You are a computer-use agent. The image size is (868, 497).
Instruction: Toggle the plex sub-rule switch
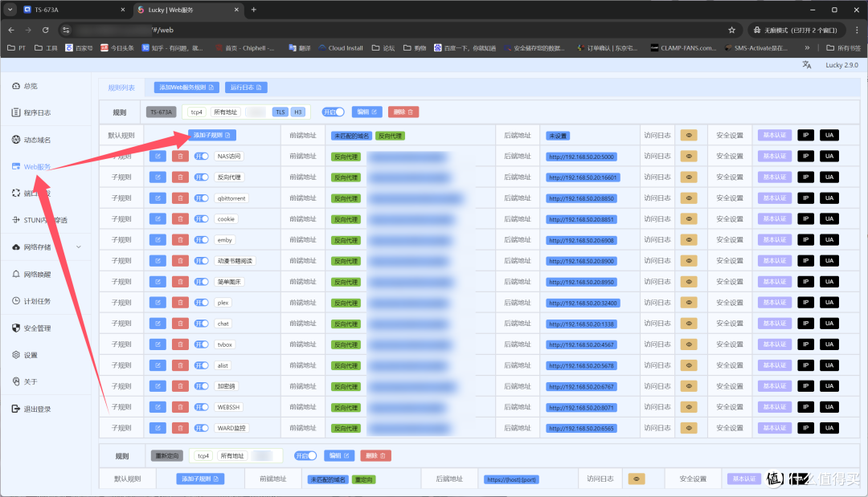point(202,303)
